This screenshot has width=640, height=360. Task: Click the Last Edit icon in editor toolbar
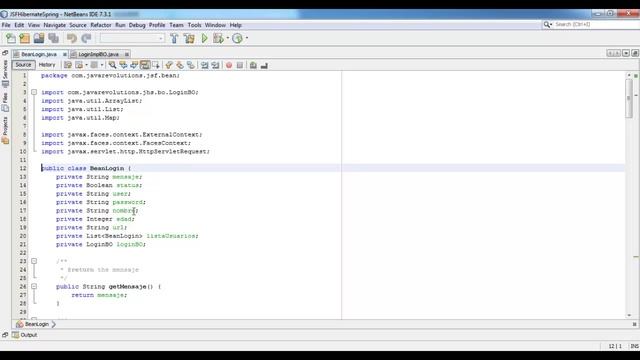coord(68,65)
